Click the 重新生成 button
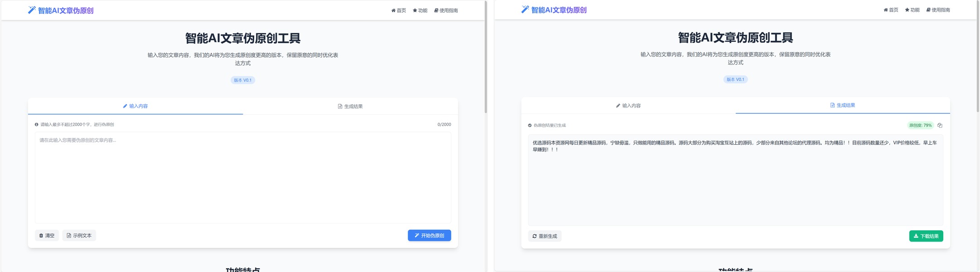The height and width of the screenshot is (272, 980). 545,236
